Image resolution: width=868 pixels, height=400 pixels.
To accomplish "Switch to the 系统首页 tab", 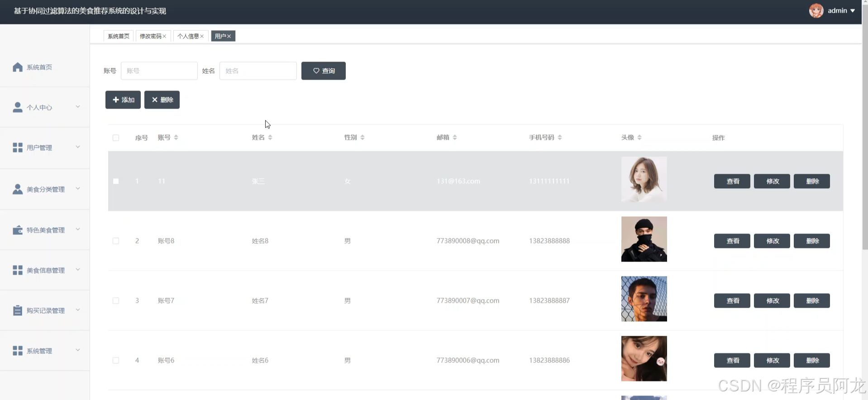I will [x=119, y=36].
